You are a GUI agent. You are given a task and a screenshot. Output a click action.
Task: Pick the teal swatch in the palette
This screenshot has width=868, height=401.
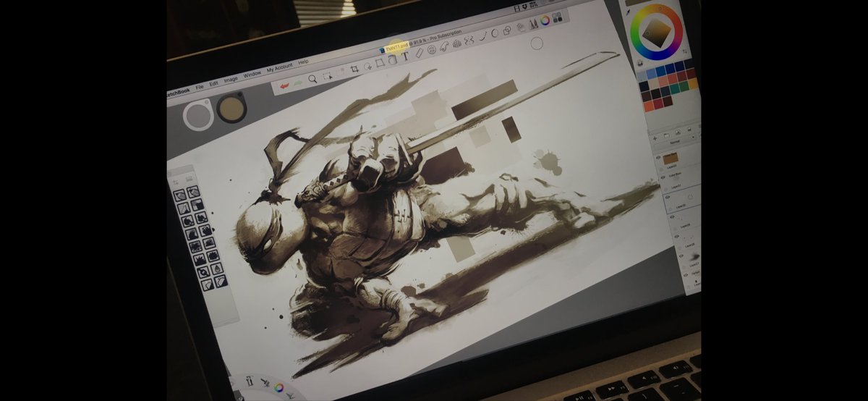click(x=674, y=88)
